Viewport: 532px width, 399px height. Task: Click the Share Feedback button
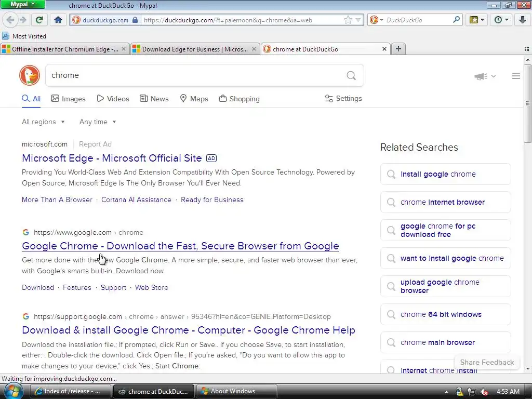pyautogui.click(x=487, y=362)
